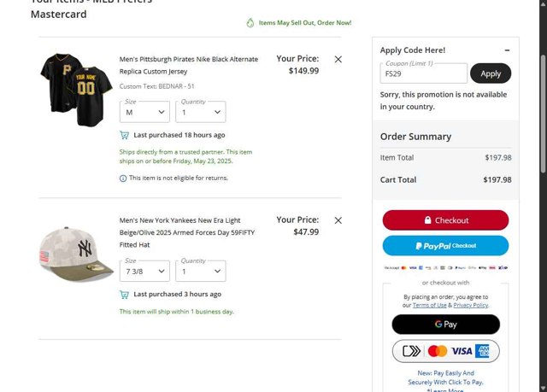Open the jersey Quantity dropdown
Image resolution: width=547 pixels, height=392 pixels.
[201, 111]
